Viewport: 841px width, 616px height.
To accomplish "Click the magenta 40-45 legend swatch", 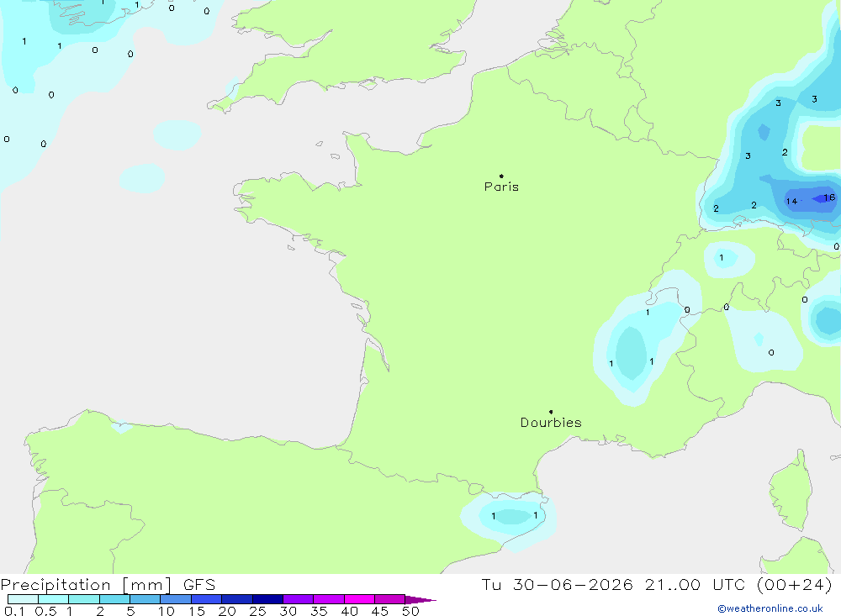I will (x=359, y=599).
